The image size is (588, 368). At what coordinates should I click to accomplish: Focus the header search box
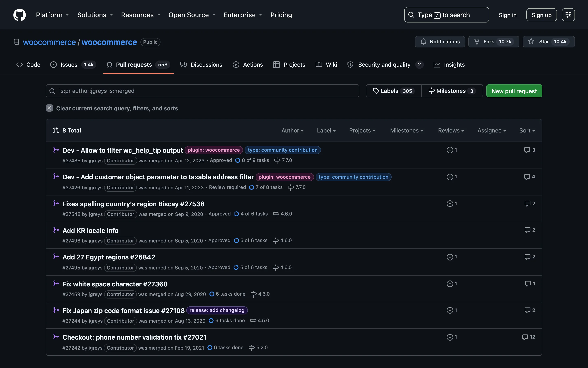tap(446, 15)
